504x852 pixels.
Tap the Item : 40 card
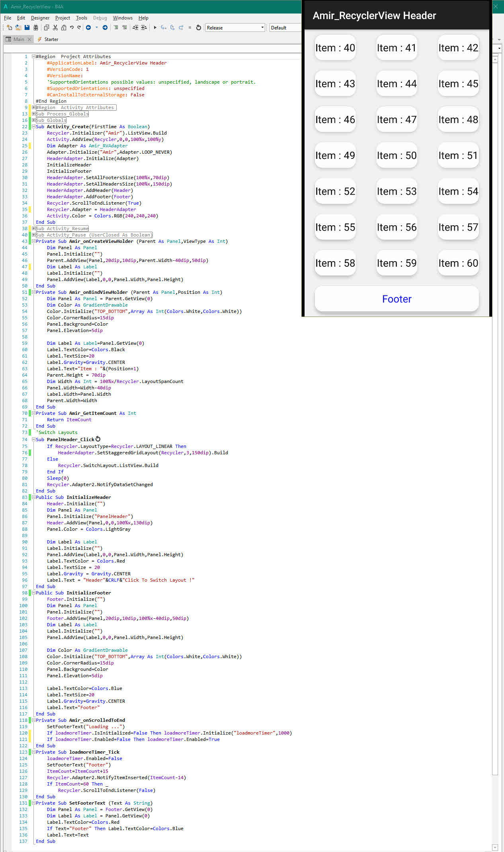coord(335,48)
